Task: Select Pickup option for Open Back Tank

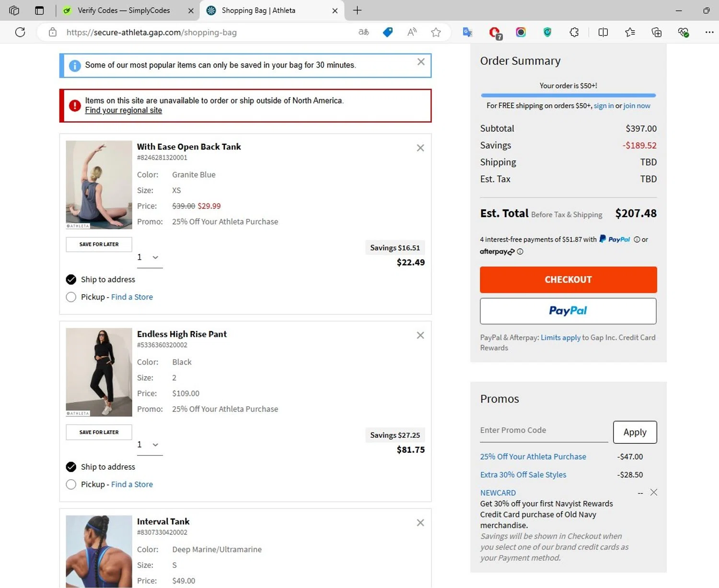Action: click(x=71, y=297)
